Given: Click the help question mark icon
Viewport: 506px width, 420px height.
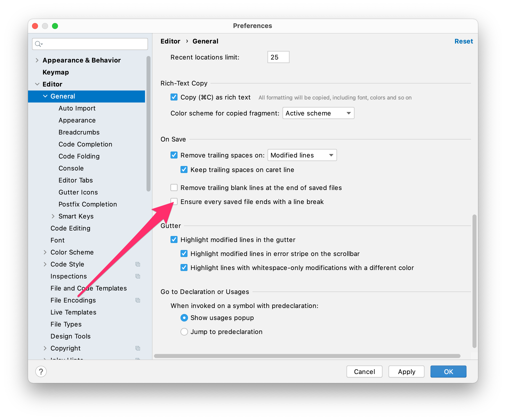Looking at the screenshot, I should coord(41,371).
